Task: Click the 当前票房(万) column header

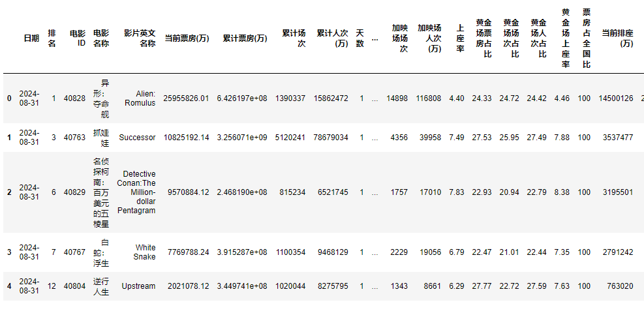Action: (187, 38)
